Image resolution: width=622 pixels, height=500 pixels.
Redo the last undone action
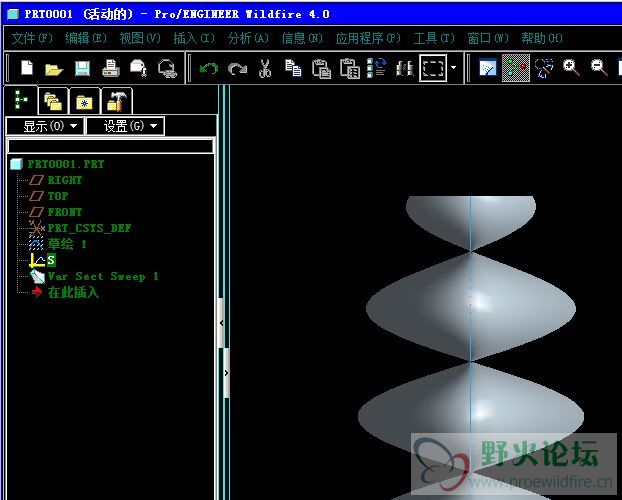237,69
